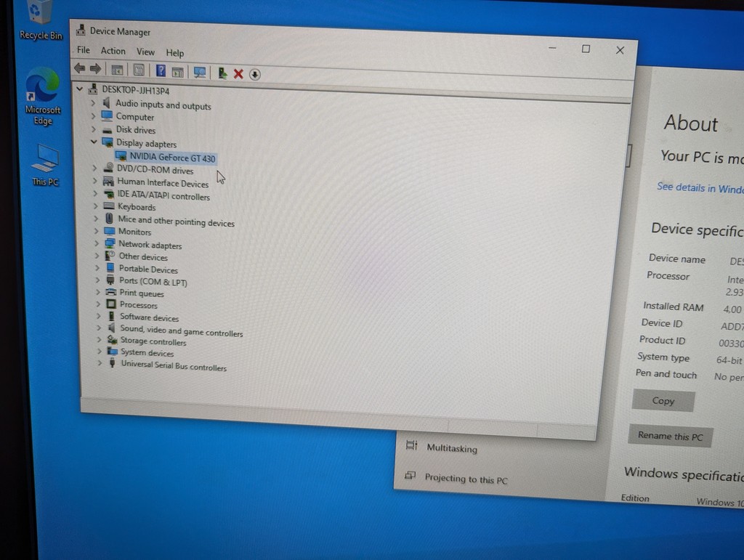Expand the Monitors category
744x560 pixels.
pos(97,231)
